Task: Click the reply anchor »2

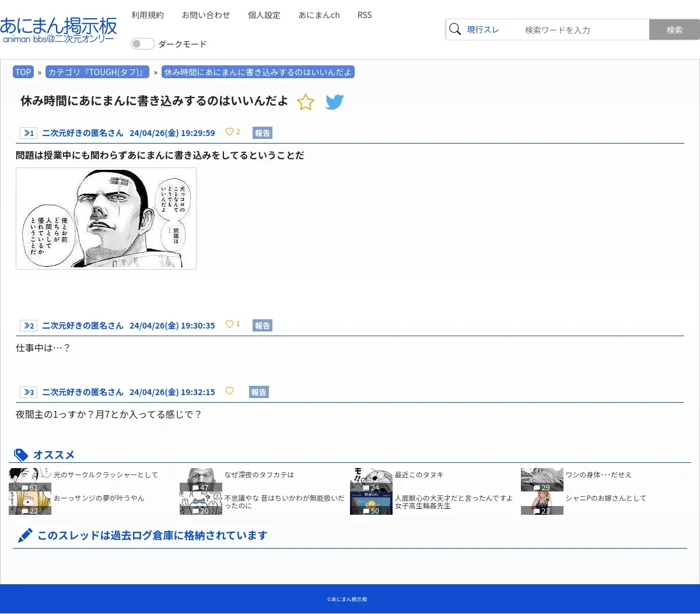Action: click(29, 326)
